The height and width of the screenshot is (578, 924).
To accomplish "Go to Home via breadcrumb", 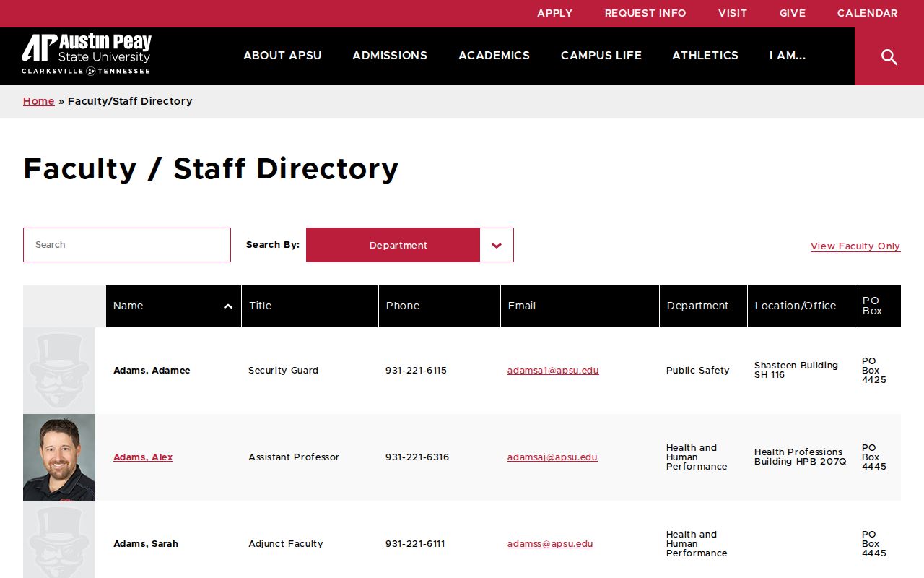I will (39, 101).
